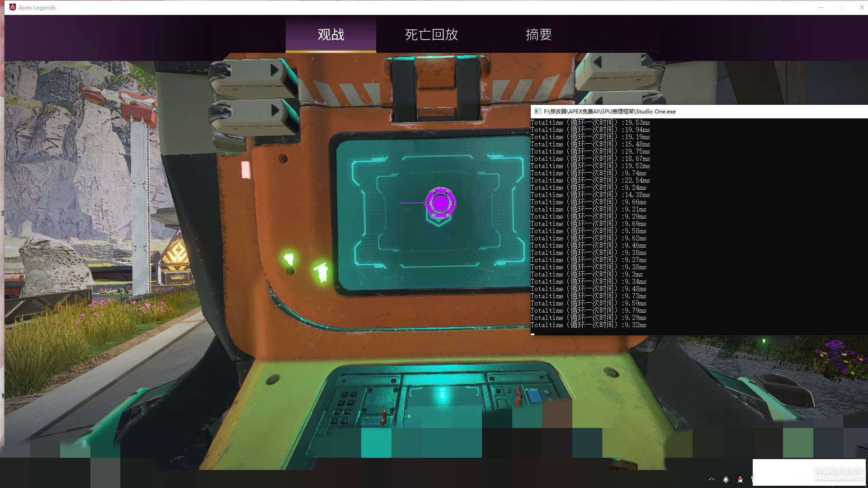Image resolution: width=868 pixels, height=488 pixels.
Task: Click the purple hexagon target marker
Action: click(x=440, y=203)
